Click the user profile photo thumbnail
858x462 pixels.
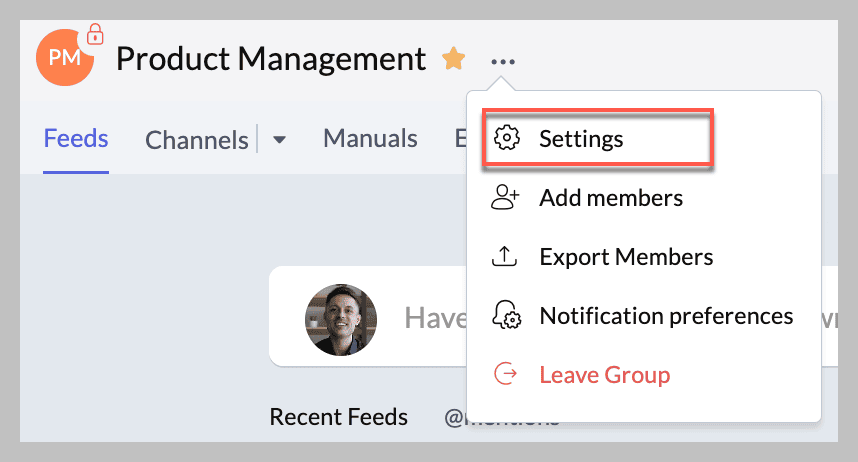point(341,320)
